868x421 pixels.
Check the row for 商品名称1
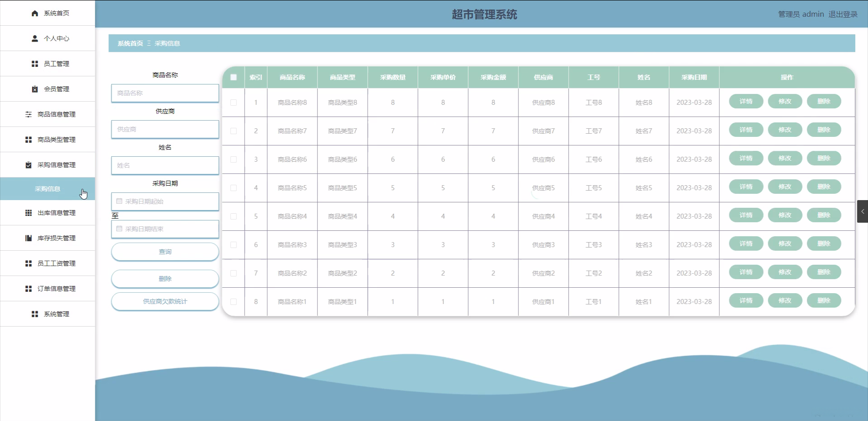(x=234, y=302)
